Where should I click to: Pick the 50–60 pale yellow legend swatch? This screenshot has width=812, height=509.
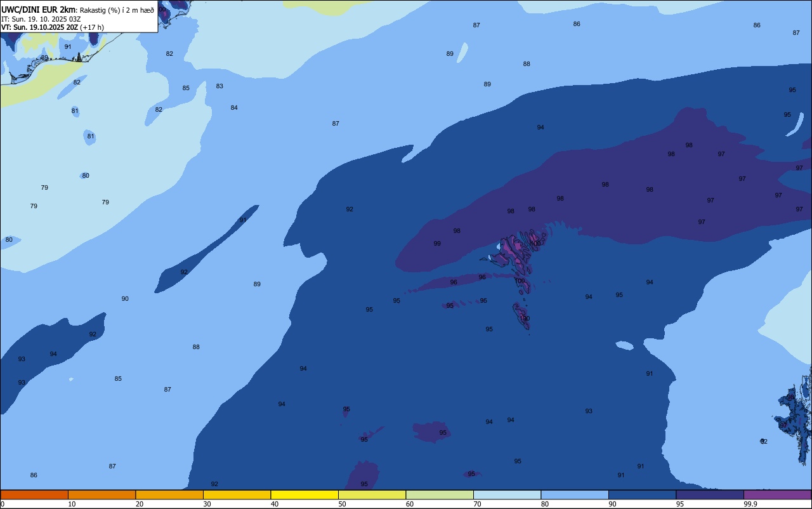[372, 494]
